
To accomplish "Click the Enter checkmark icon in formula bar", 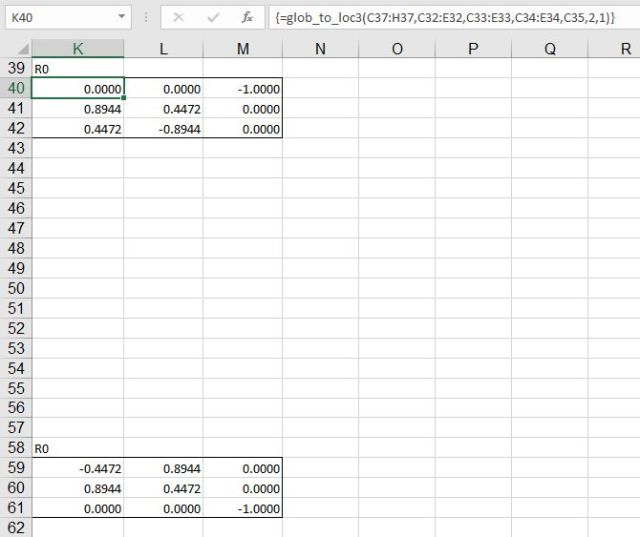I will (212, 18).
